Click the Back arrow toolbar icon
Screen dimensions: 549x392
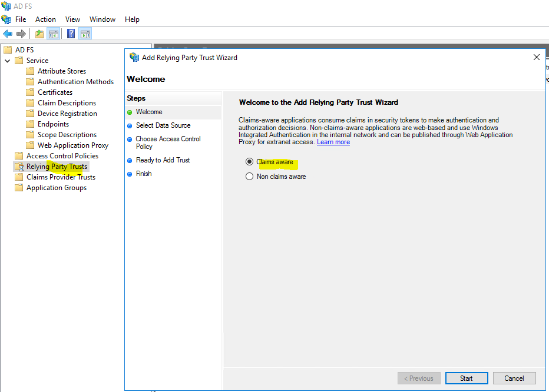coord(8,34)
